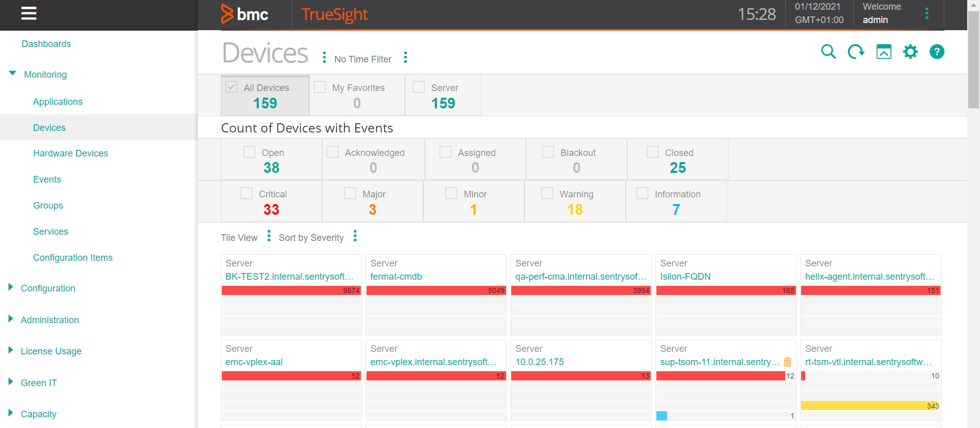Expand the License Usage section
Screen dimensions: 980x428
coord(11,350)
